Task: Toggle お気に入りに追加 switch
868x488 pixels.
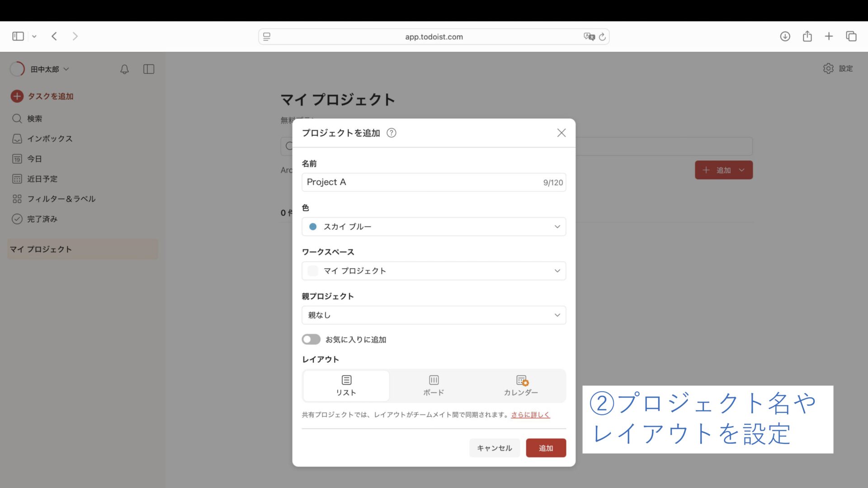Action: (x=311, y=339)
